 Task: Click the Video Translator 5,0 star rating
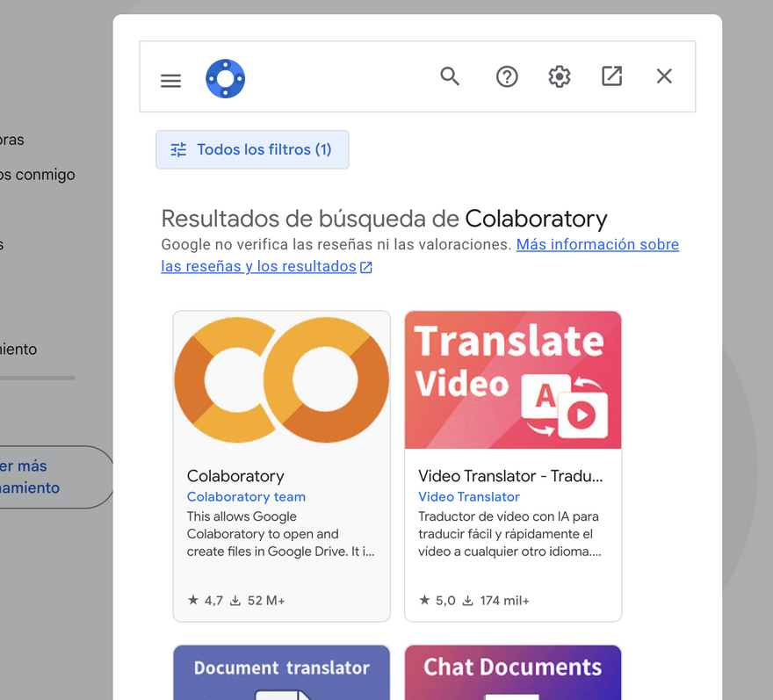click(x=437, y=601)
